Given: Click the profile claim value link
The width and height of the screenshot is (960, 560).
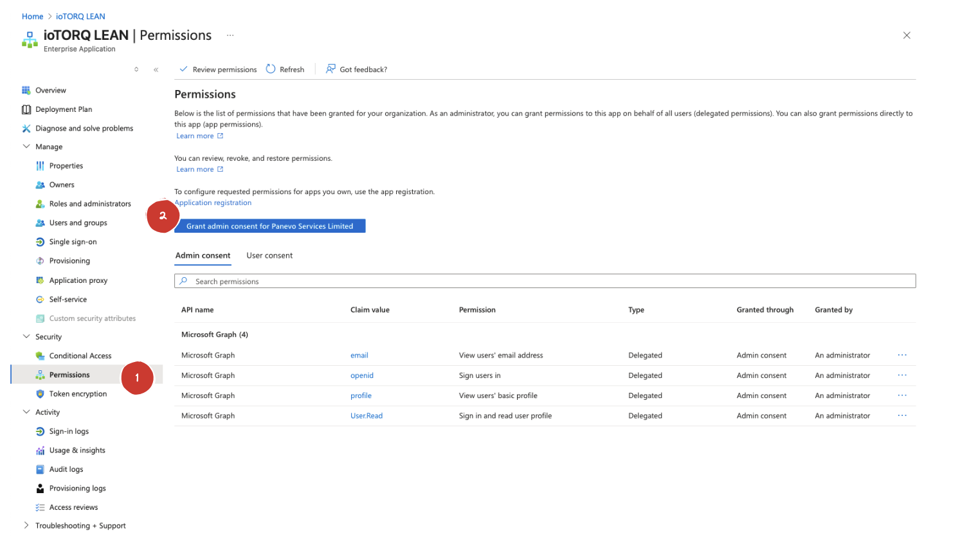Looking at the screenshot, I should pyautogui.click(x=361, y=395).
